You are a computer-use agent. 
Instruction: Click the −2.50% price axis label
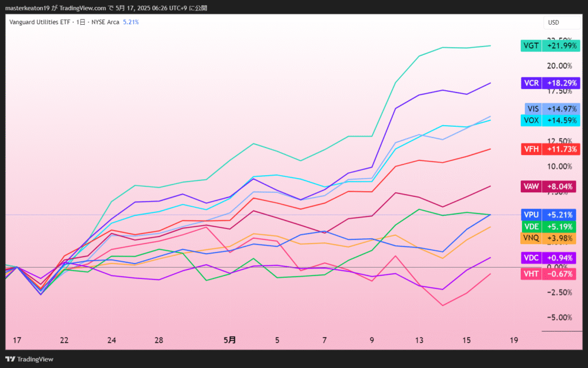[559, 292]
